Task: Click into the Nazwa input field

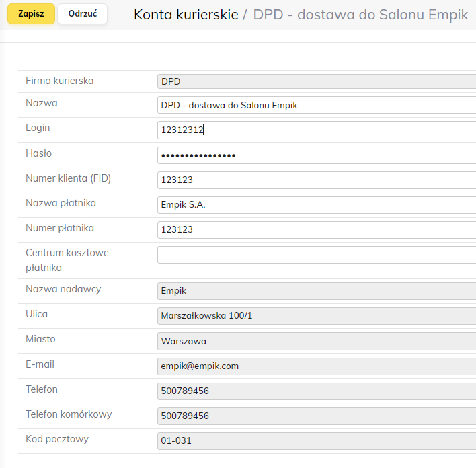Action: coord(316,105)
